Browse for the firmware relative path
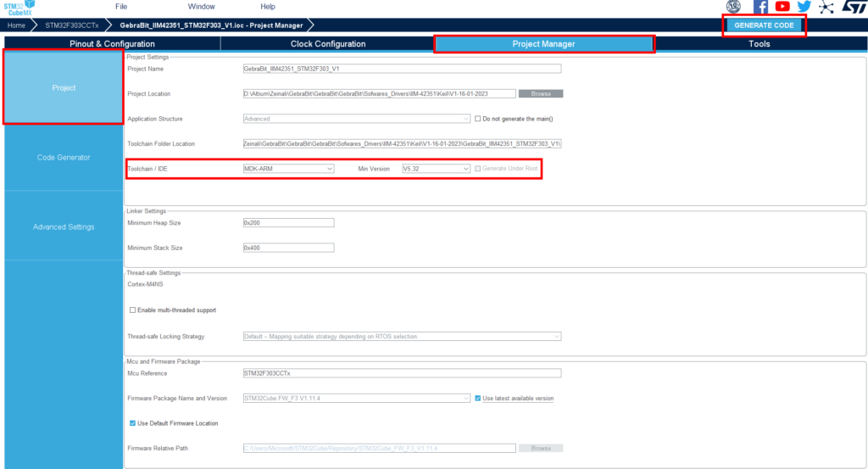Image resolution: width=868 pixels, height=469 pixels. (x=541, y=448)
